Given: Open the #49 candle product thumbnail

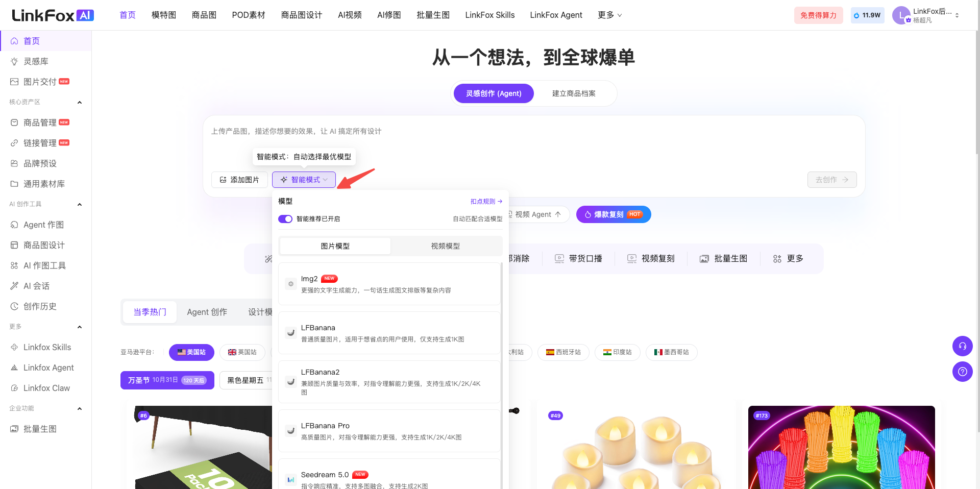Looking at the screenshot, I should coord(637,447).
